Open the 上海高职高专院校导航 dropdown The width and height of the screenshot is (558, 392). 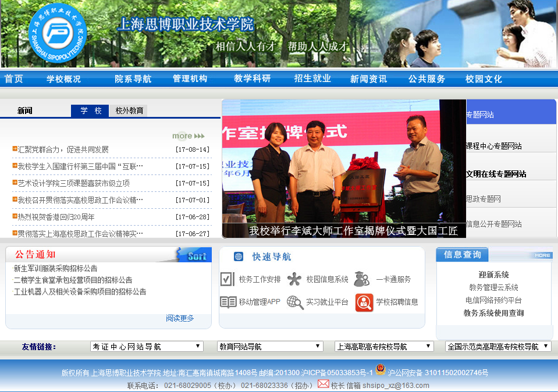[384, 347]
